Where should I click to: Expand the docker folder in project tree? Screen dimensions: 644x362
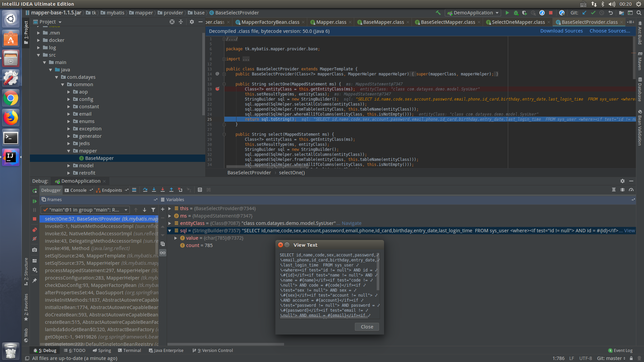pos(39,40)
